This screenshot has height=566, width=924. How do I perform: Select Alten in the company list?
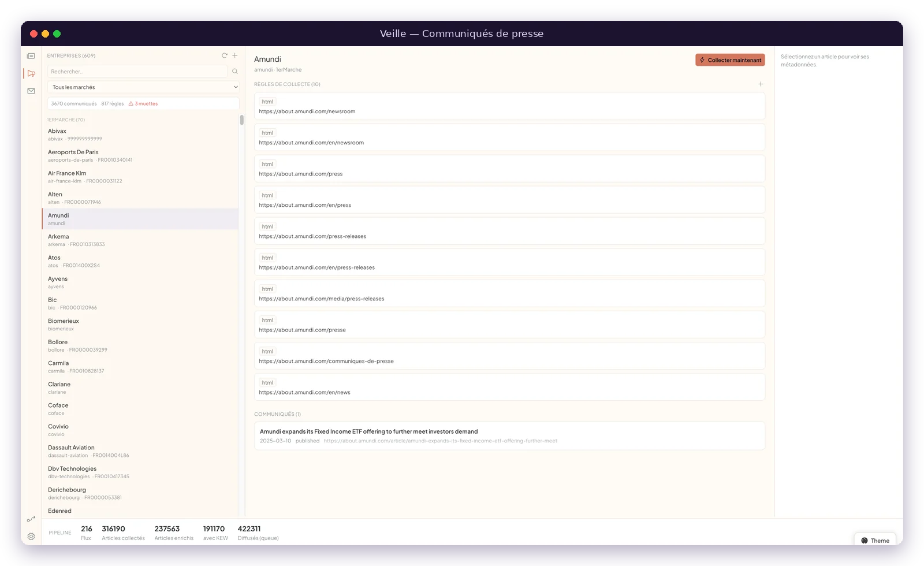pyautogui.click(x=140, y=198)
